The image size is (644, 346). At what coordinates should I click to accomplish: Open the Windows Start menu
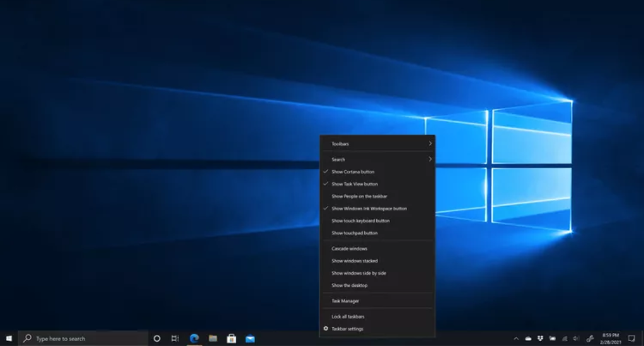[9, 338]
